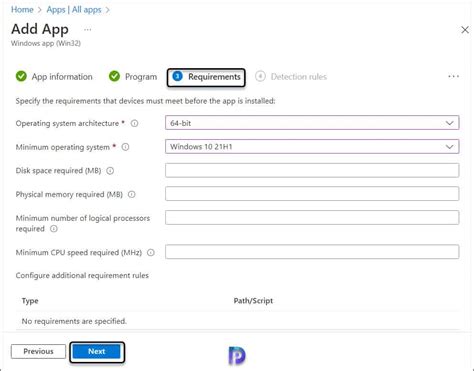Open the Operating system architecture dropdown
474x371 pixels.
(312, 123)
